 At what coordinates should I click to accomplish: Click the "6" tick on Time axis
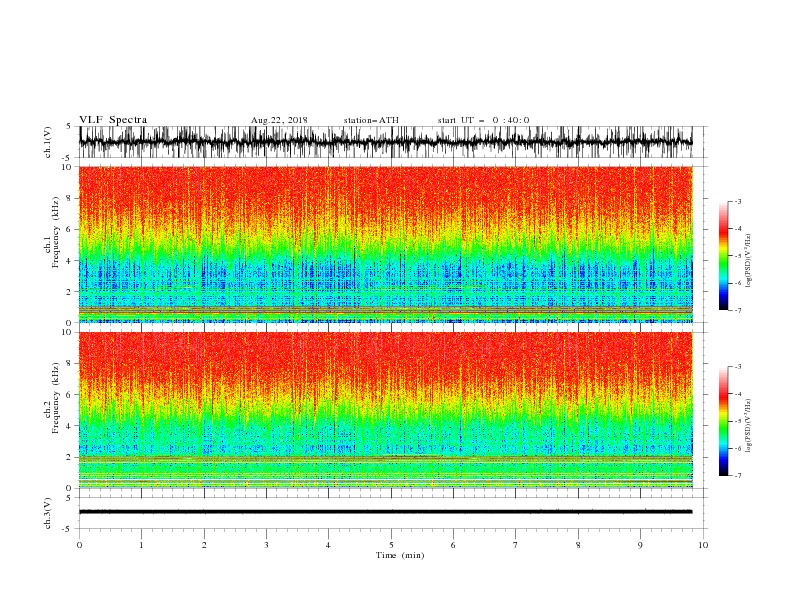tap(453, 545)
